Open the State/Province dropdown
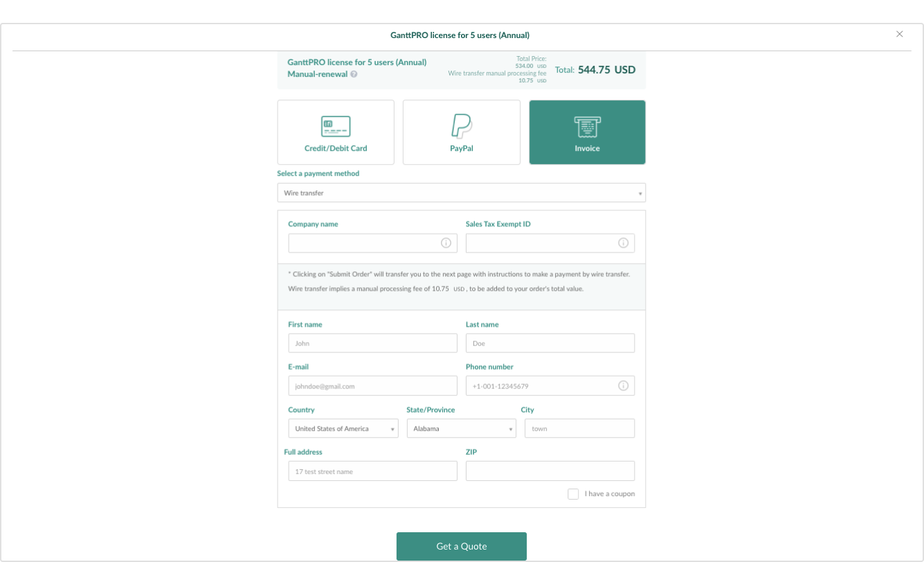 point(462,428)
